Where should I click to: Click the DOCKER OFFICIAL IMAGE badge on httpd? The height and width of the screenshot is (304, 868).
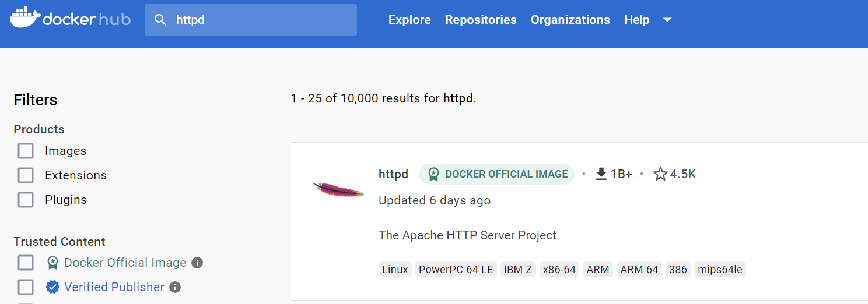click(497, 174)
